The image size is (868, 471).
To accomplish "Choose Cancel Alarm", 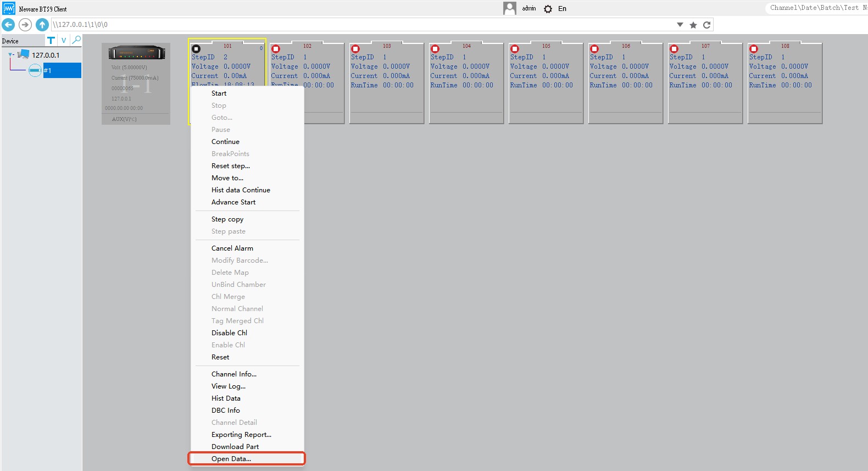I will pos(247,248).
